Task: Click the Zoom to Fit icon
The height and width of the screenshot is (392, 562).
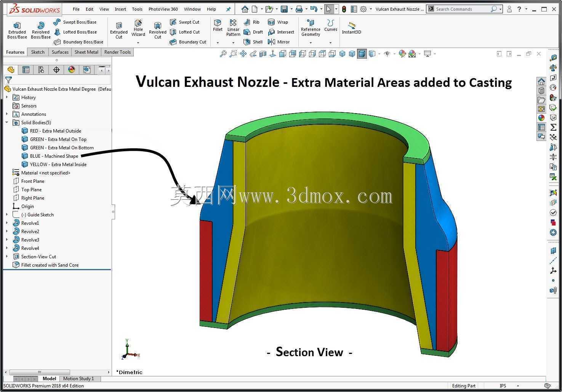Action: (x=223, y=54)
